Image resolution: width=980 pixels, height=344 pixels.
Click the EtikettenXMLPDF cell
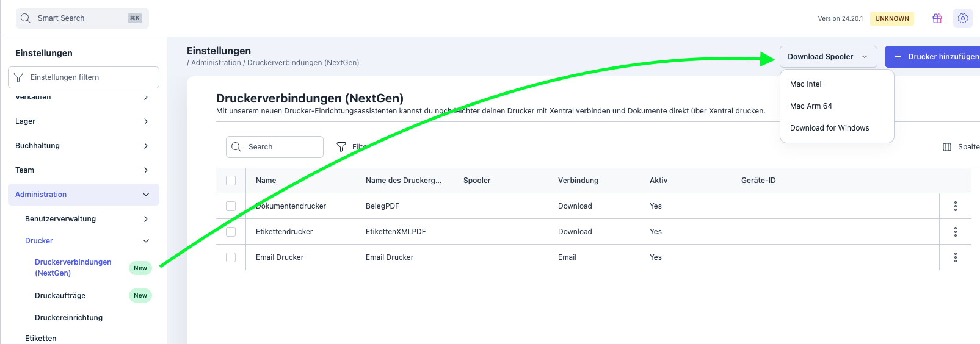coord(396,232)
